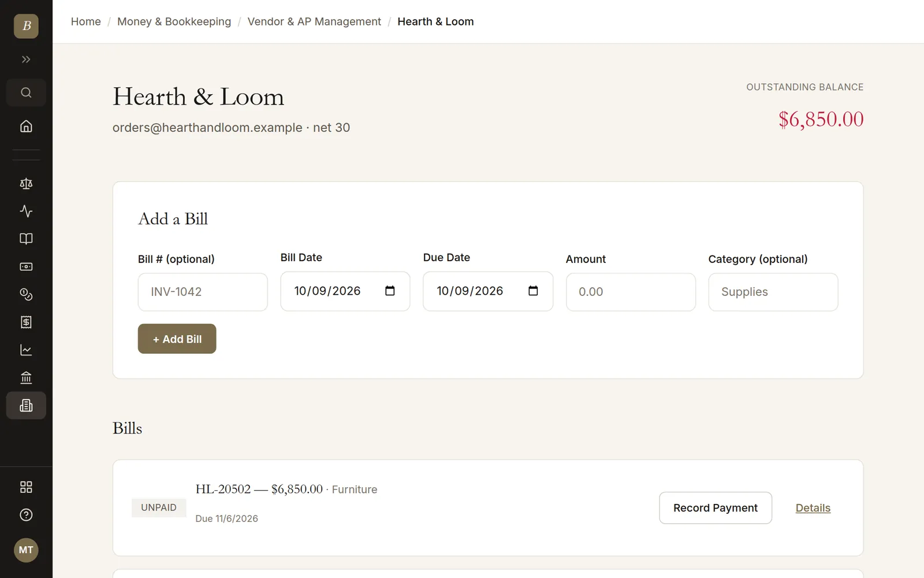Open the MT user avatar menu
924x578 pixels.
point(26,550)
